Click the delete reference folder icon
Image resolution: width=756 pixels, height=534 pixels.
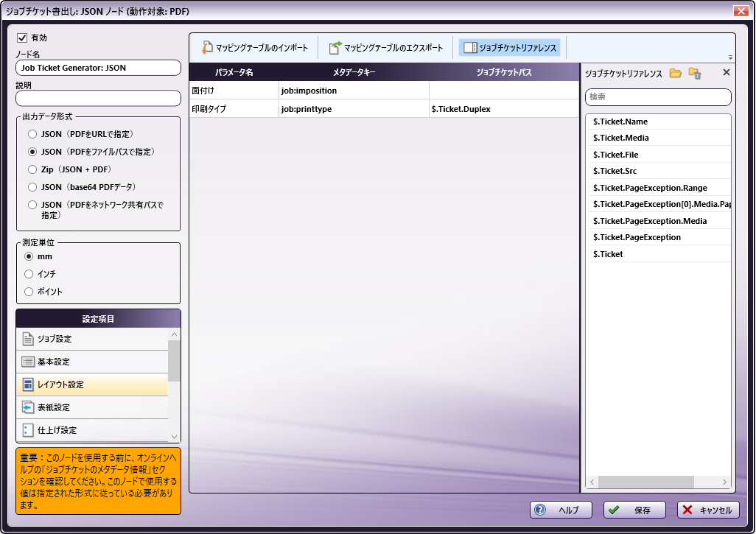point(695,73)
